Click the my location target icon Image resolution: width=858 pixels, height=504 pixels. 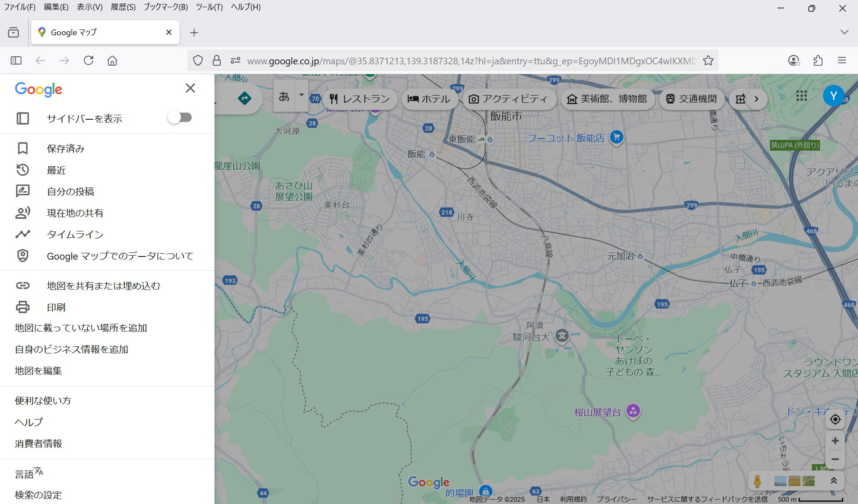click(x=835, y=420)
